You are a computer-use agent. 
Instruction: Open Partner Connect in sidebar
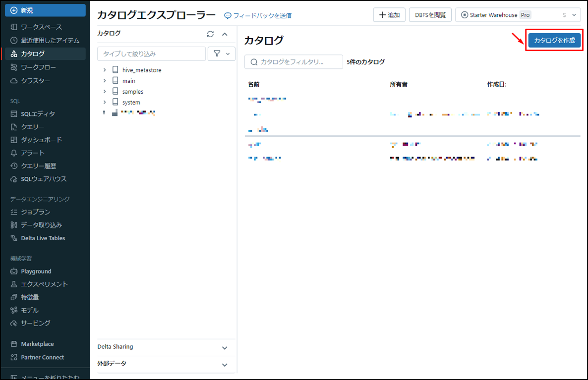point(42,357)
